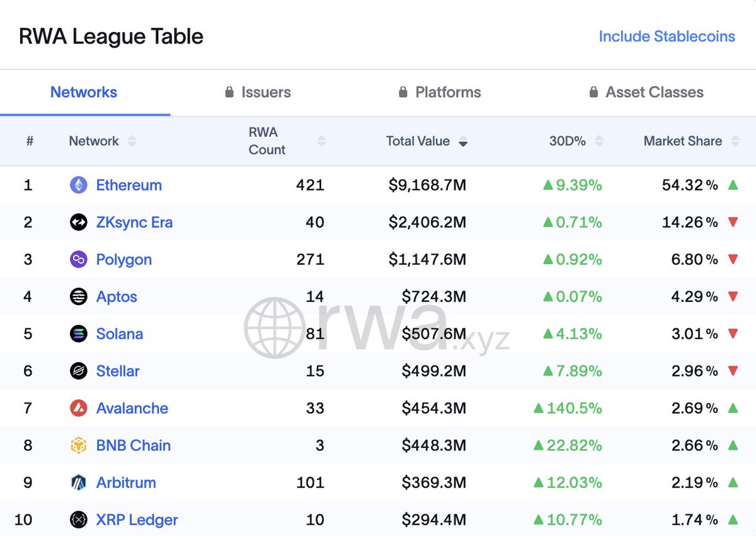Screen dimensions: 756x536
Task: Click the Aptos network logo icon
Action: [x=79, y=296]
